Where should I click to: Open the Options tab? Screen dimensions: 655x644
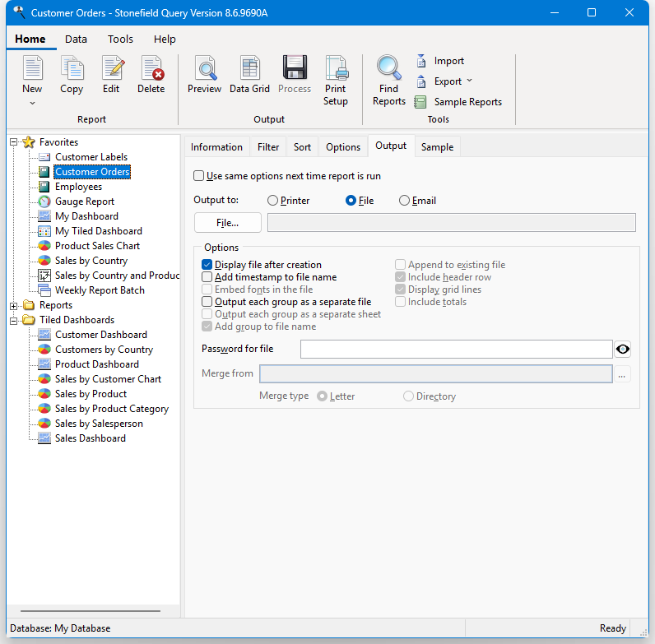tap(343, 147)
